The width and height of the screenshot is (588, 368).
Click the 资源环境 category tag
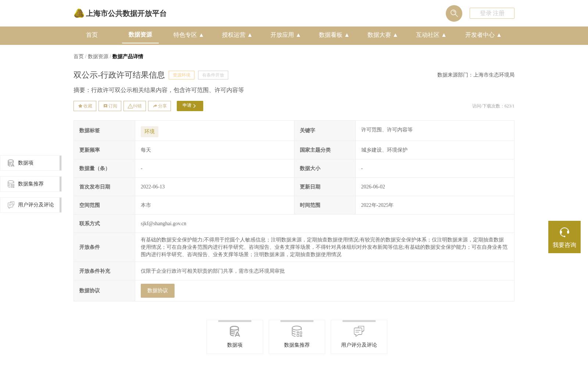(182, 75)
